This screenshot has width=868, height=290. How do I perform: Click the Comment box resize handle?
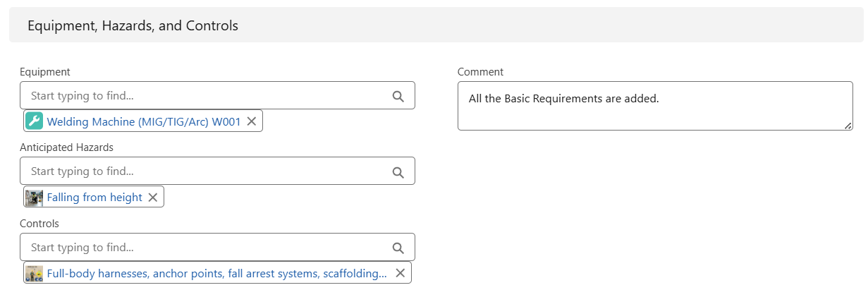pos(848,126)
